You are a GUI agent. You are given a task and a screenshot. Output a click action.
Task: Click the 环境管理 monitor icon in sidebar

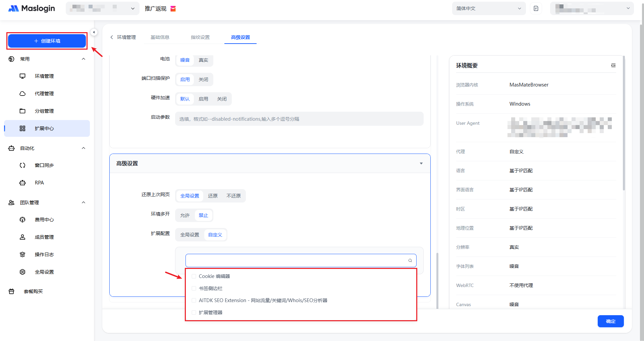click(x=22, y=76)
